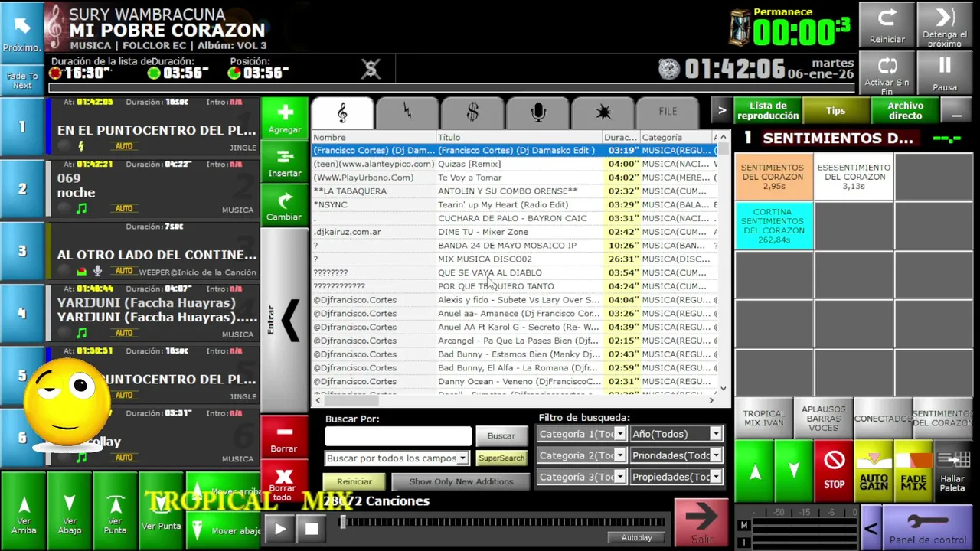
Task: Click the minus button beside Archivo directo
Action: [x=956, y=111]
